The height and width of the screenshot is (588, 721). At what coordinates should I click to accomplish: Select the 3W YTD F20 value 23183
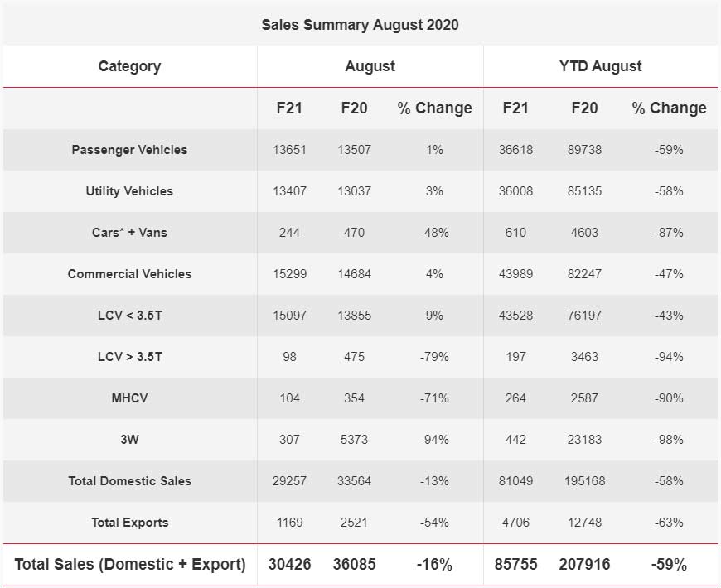click(x=585, y=440)
